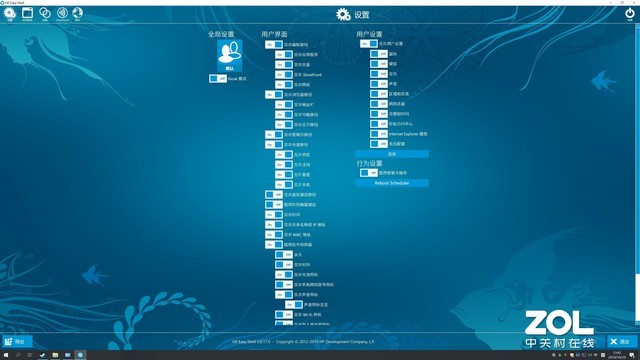Toggle 显示浏览器按钮 switch
This screenshot has width=640, height=360.
pyautogui.click(x=274, y=94)
